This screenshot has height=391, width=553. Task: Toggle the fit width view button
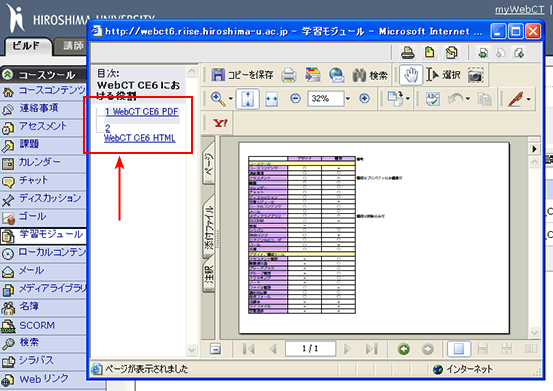point(271,99)
